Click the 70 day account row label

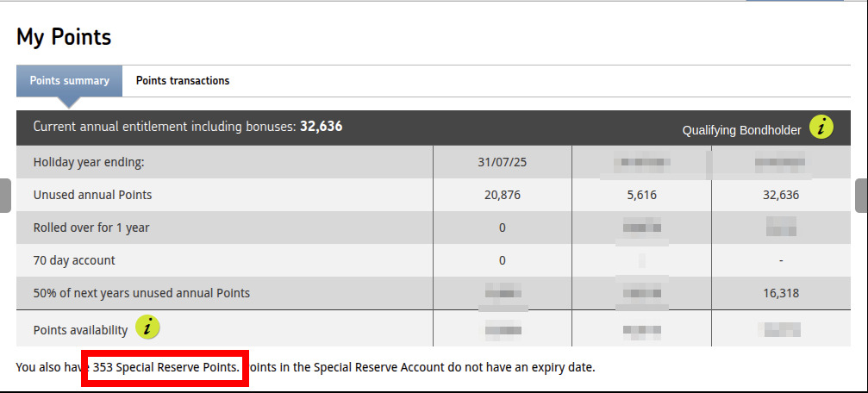tap(74, 260)
